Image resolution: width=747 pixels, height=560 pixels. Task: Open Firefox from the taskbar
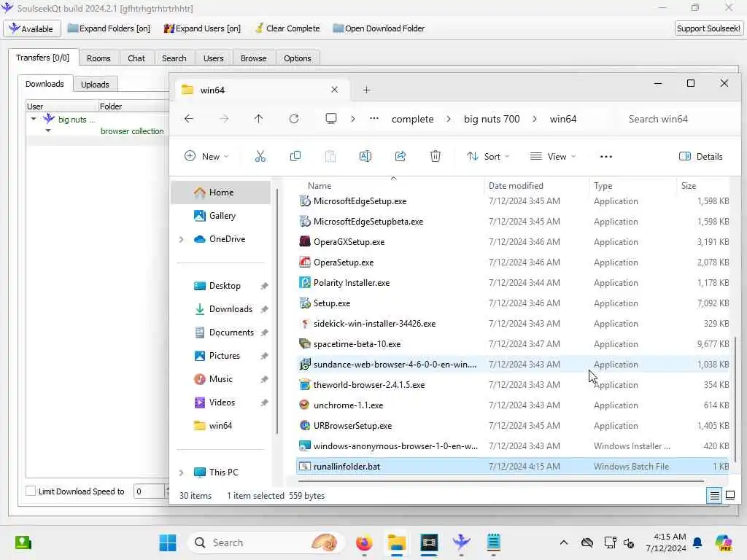coord(365,542)
